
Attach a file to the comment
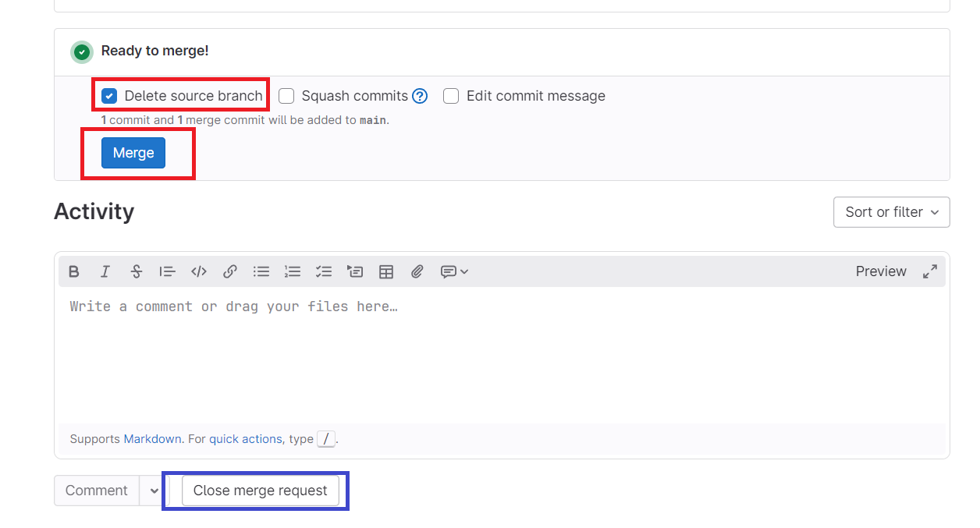pyautogui.click(x=417, y=271)
